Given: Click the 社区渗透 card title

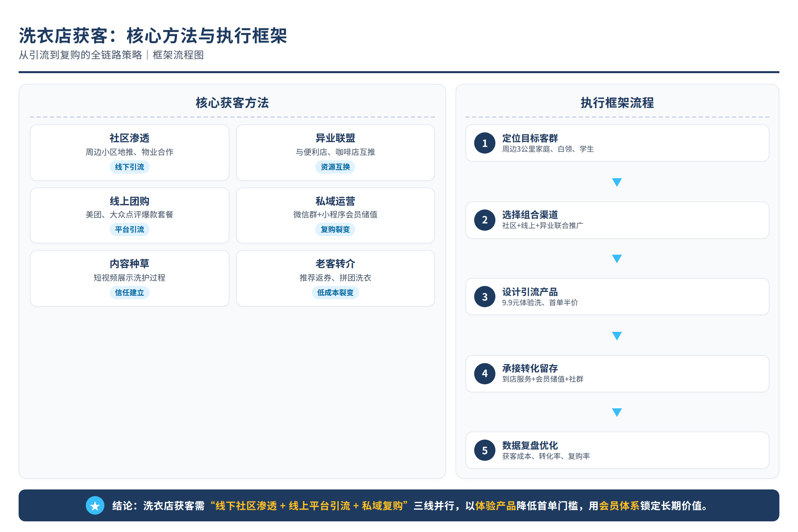Looking at the screenshot, I should click(x=130, y=138).
